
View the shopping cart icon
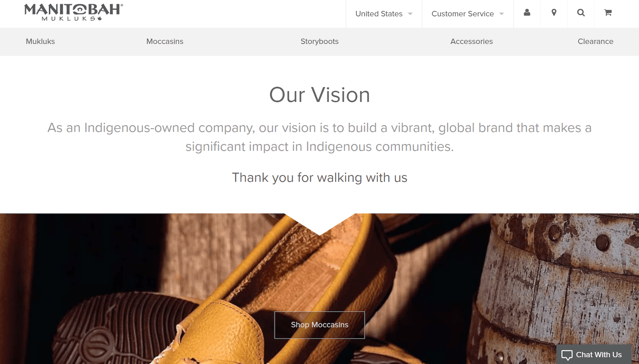tap(608, 13)
